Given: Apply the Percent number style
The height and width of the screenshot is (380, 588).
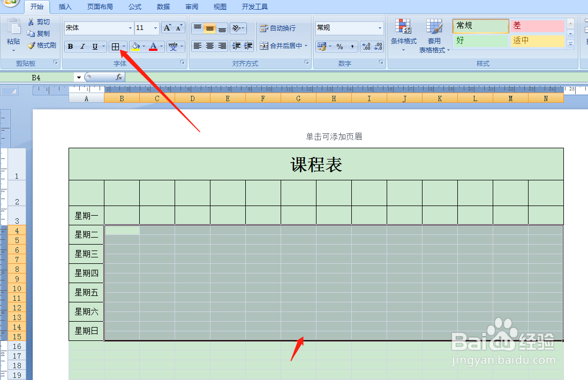Looking at the screenshot, I should [339, 47].
